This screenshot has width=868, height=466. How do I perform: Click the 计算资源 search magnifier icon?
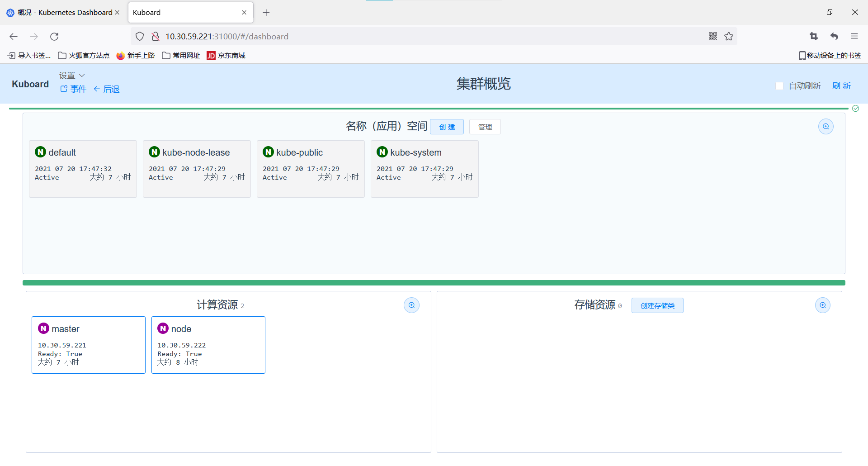(x=411, y=305)
